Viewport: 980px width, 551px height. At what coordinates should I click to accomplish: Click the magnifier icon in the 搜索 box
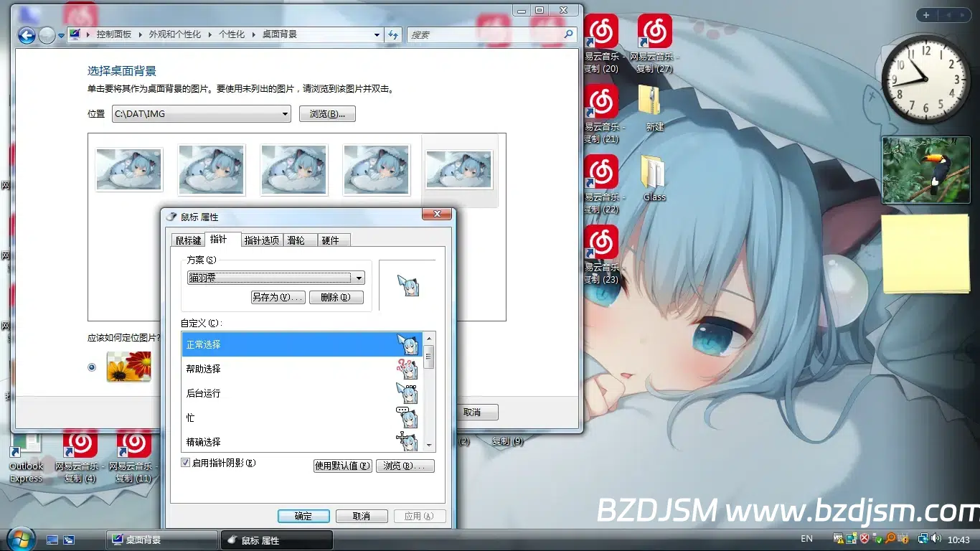pos(569,34)
